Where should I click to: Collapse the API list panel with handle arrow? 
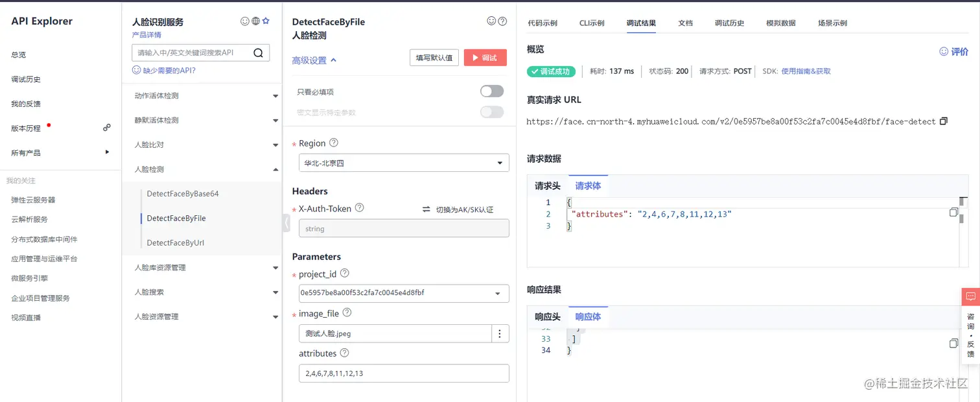(x=286, y=222)
